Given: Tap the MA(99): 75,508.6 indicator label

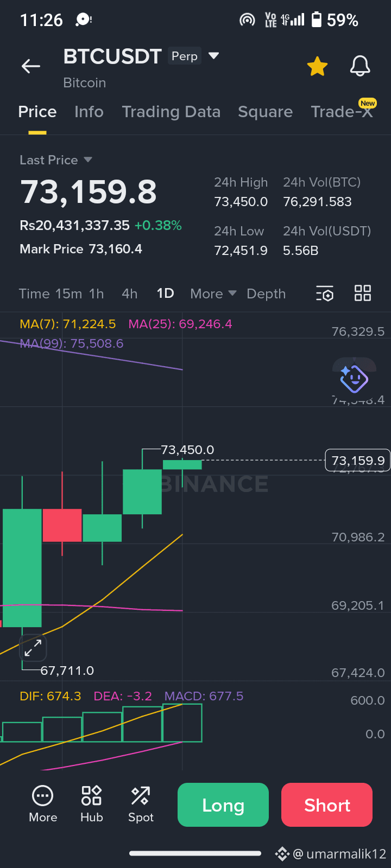Looking at the screenshot, I should [x=72, y=343].
